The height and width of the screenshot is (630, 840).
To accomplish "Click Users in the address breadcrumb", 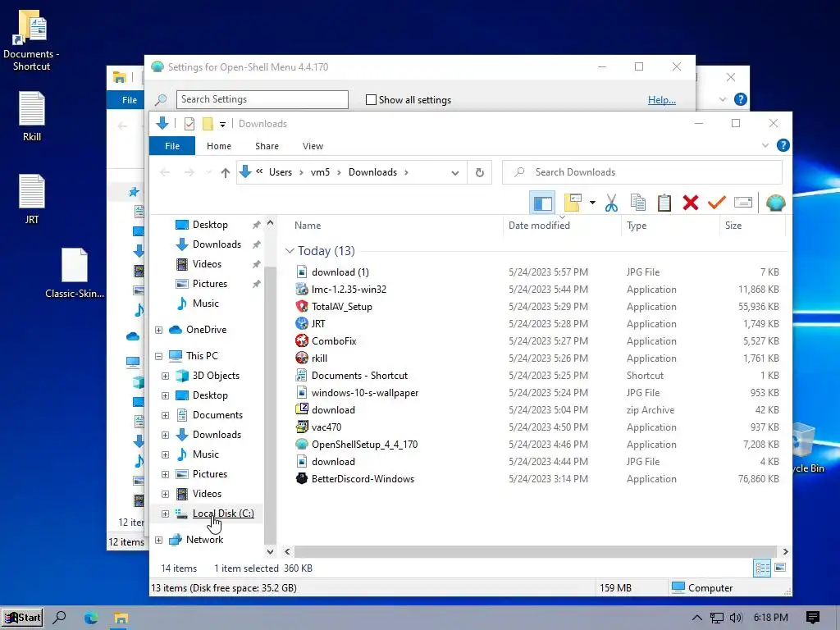I will tap(281, 172).
